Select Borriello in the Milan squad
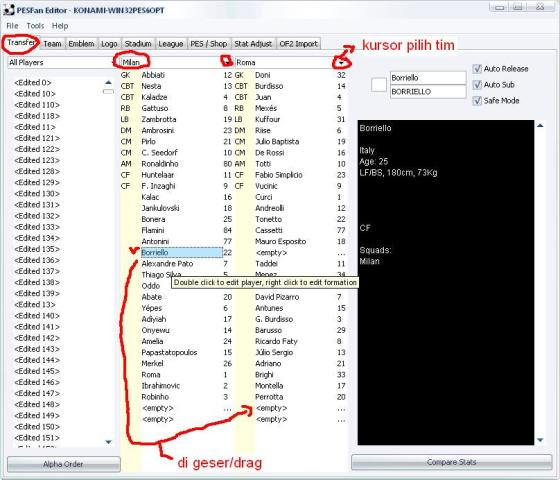Image resolution: width=560 pixels, height=480 pixels. [x=182, y=252]
